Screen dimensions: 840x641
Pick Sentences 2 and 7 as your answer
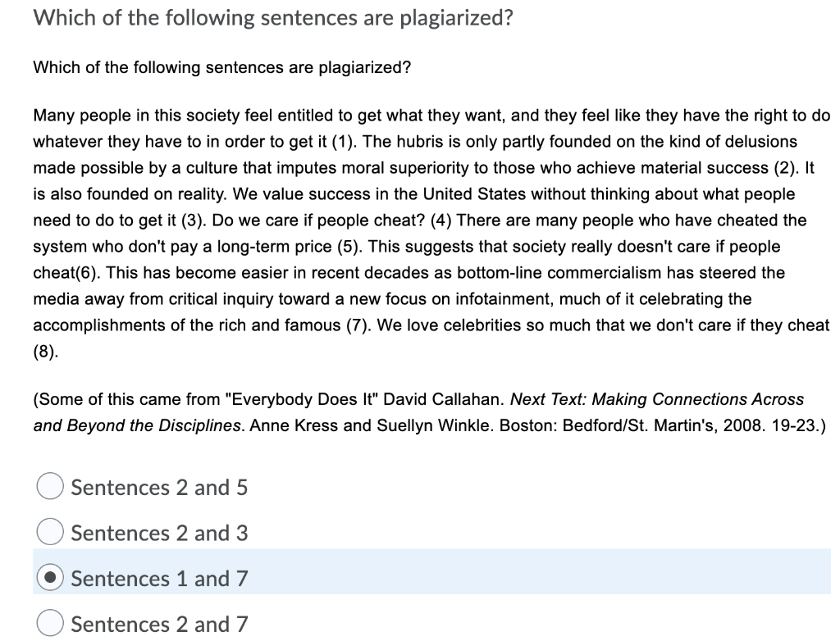click(x=50, y=623)
